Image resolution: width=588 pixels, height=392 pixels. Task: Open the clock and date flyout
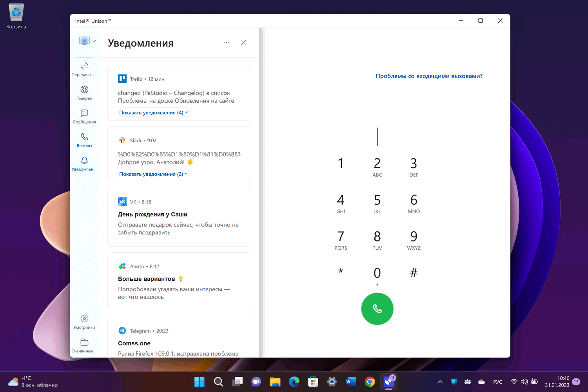(557, 382)
